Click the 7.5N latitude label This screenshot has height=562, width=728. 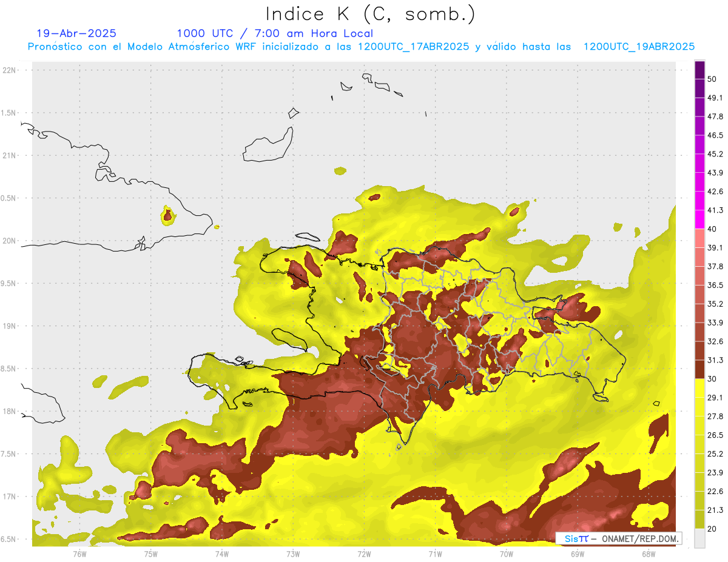pyautogui.click(x=10, y=454)
